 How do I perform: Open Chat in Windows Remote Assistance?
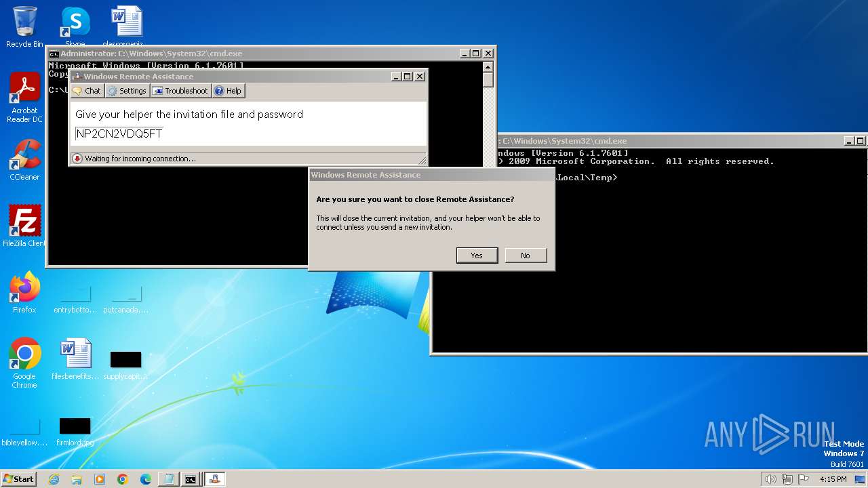click(87, 91)
